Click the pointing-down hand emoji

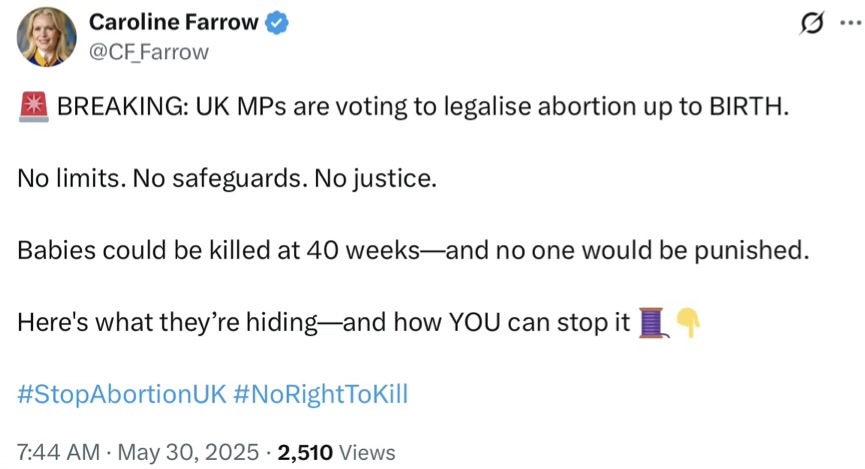[688, 322]
